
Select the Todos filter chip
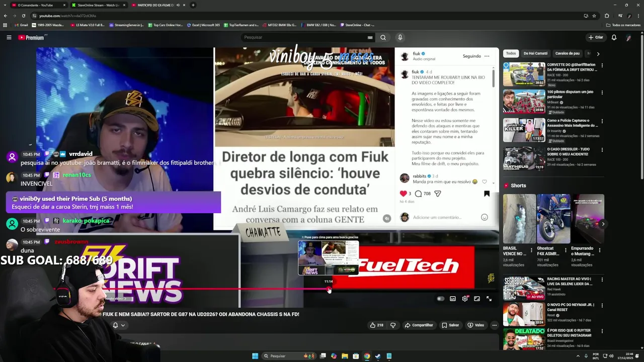tap(511, 53)
